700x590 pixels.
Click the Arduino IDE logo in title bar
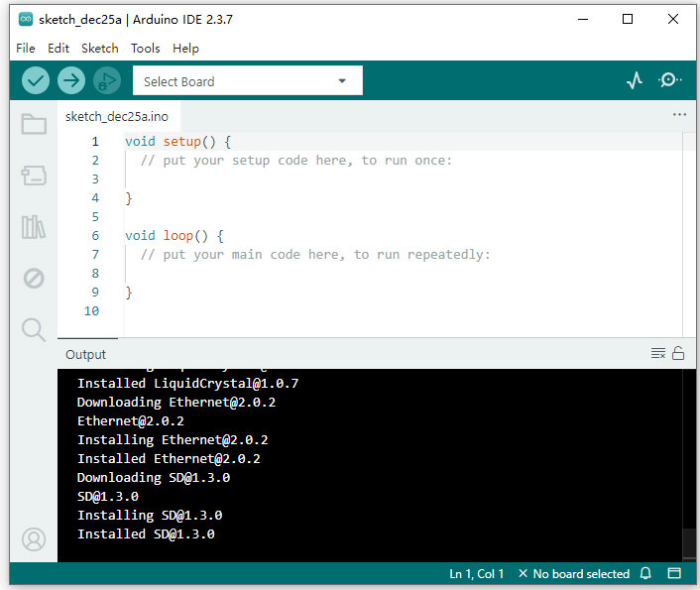[26, 19]
